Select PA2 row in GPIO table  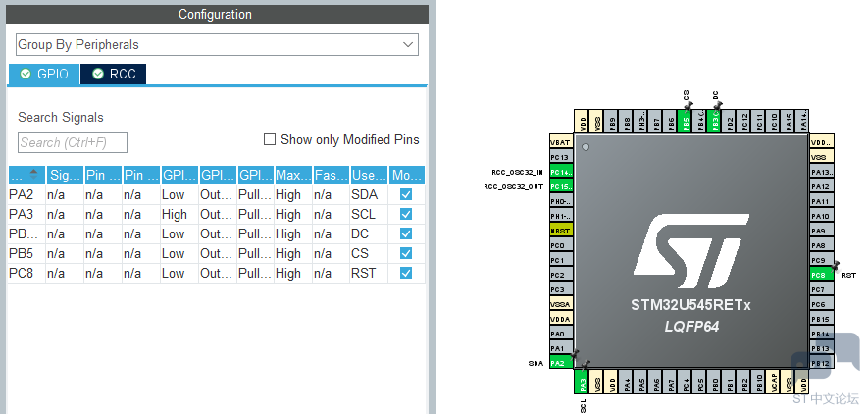point(217,195)
